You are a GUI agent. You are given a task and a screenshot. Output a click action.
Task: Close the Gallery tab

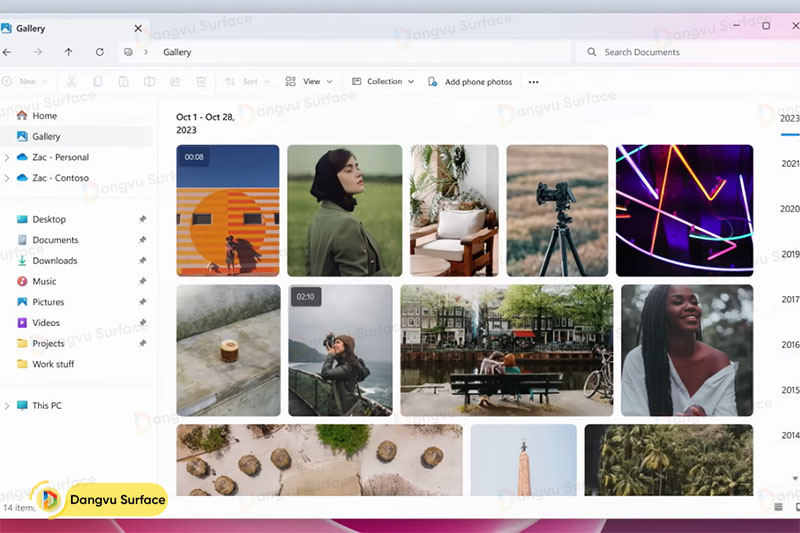138,29
